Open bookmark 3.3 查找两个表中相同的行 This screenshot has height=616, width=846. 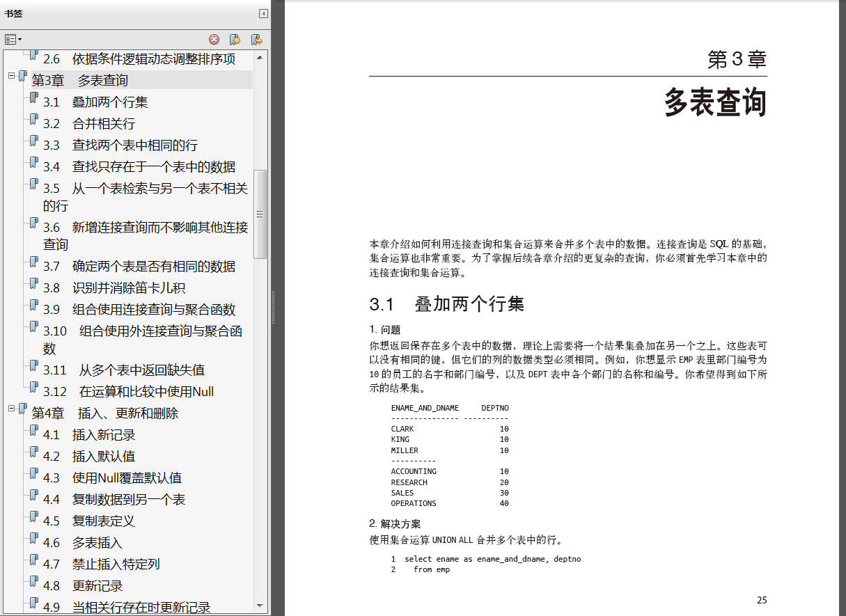click(120, 145)
